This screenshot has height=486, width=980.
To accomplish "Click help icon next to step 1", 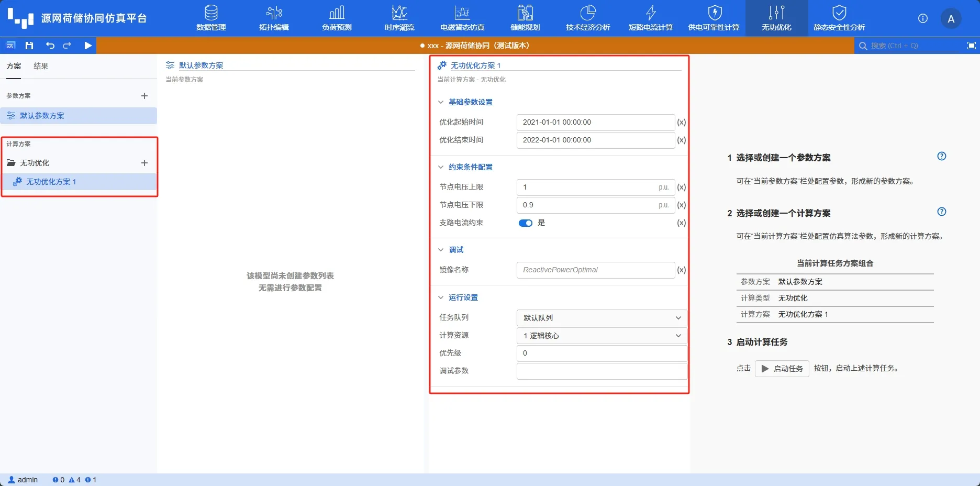I will (941, 156).
